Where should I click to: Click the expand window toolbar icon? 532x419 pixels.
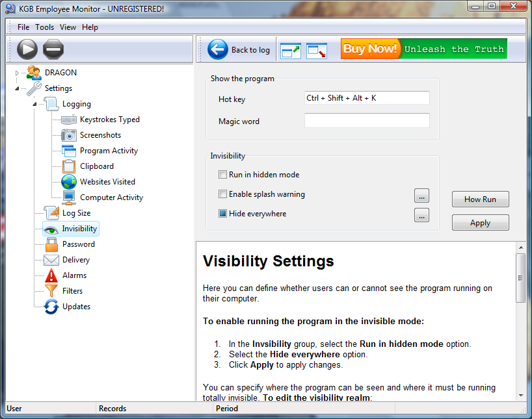pos(291,50)
